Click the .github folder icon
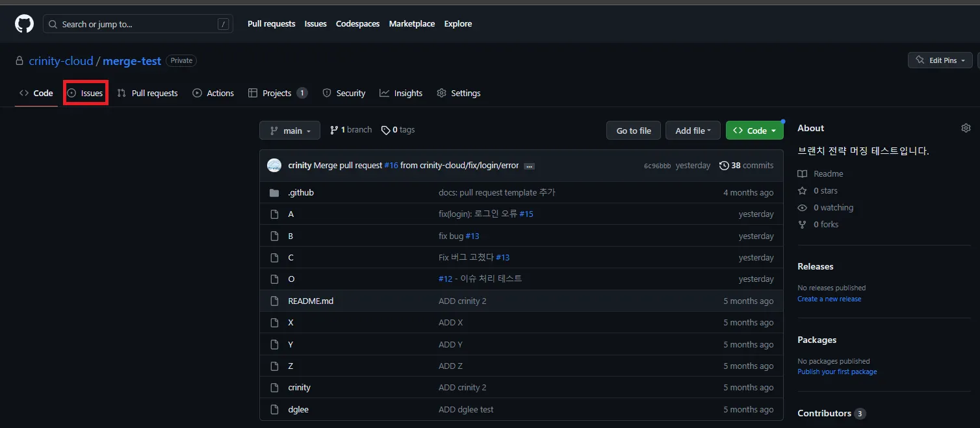The width and height of the screenshot is (980, 428). pos(274,193)
